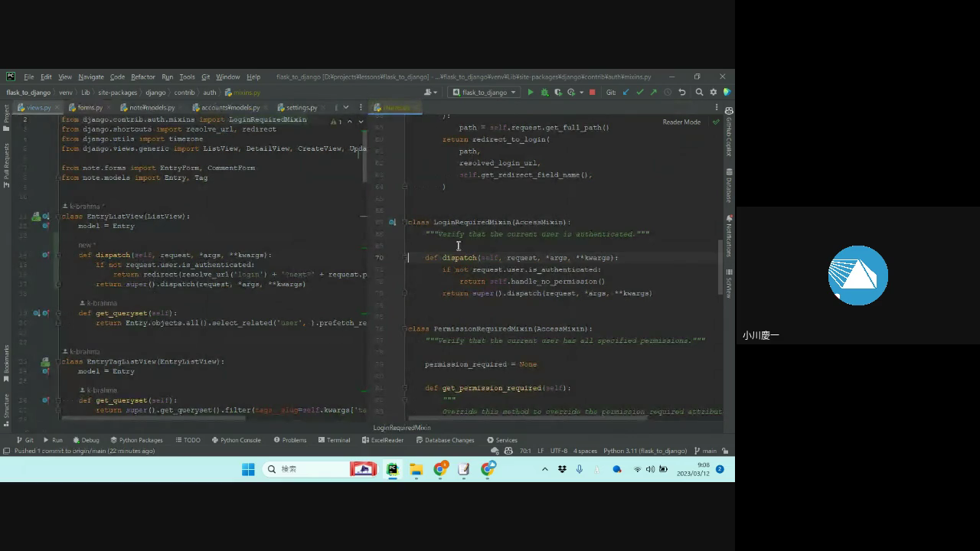The height and width of the screenshot is (551, 980).
Task: Open the flask_to_django run configuration dropdown
Action: pyautogui.click(x=485, y=93)
